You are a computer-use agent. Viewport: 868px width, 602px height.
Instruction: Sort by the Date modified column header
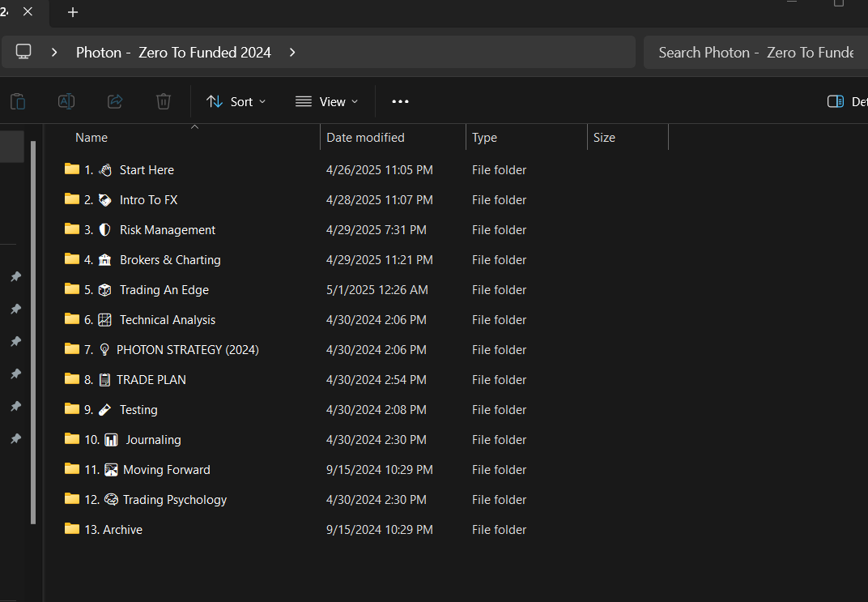365,138
